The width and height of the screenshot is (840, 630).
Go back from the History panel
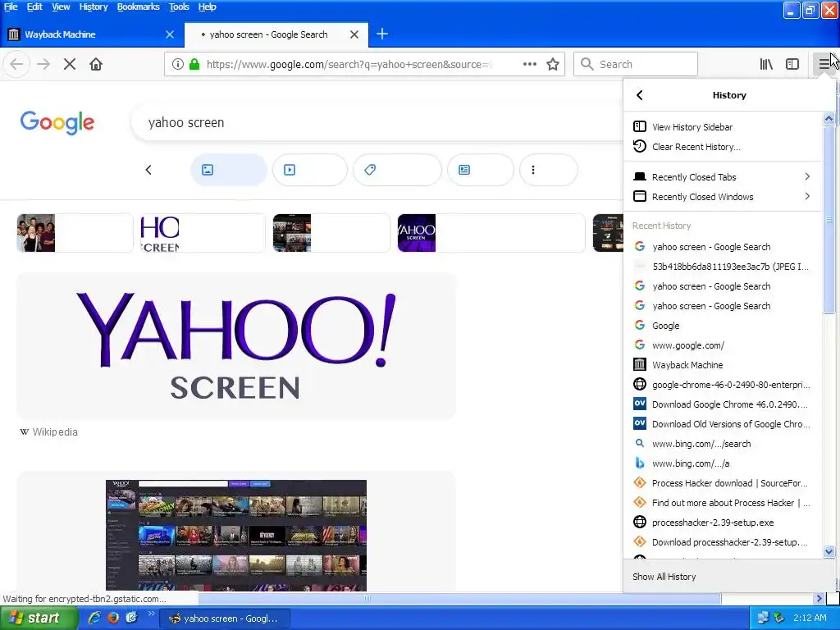coord(639,95)
